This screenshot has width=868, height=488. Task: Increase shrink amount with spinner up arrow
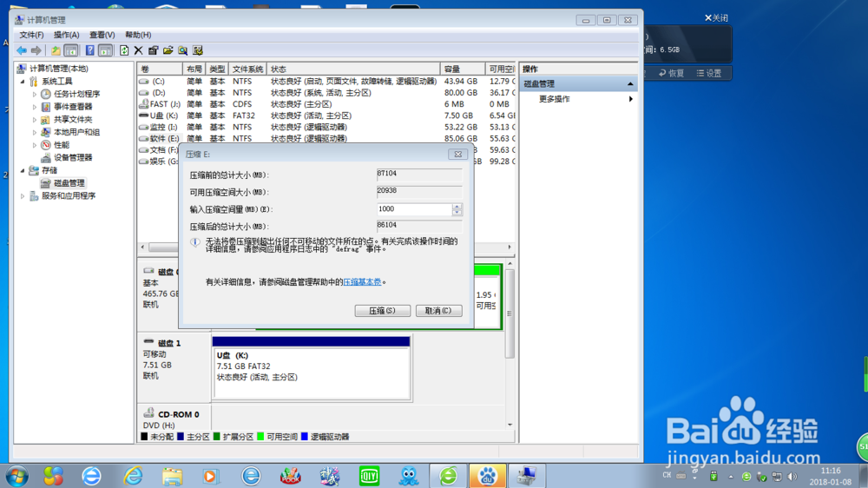click(x=457, y=207)
